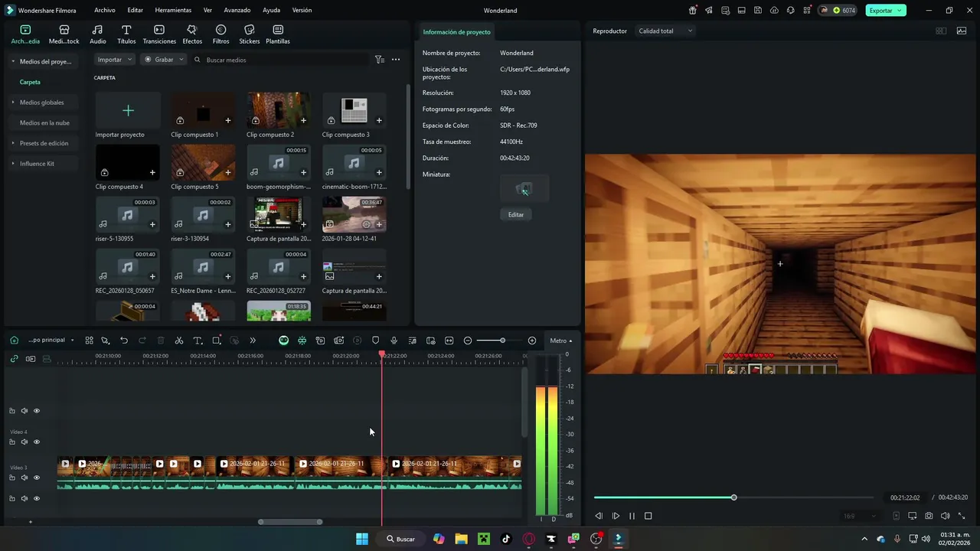Expand Medios globales section
980x551 pixels.
[x=13, y=103]
